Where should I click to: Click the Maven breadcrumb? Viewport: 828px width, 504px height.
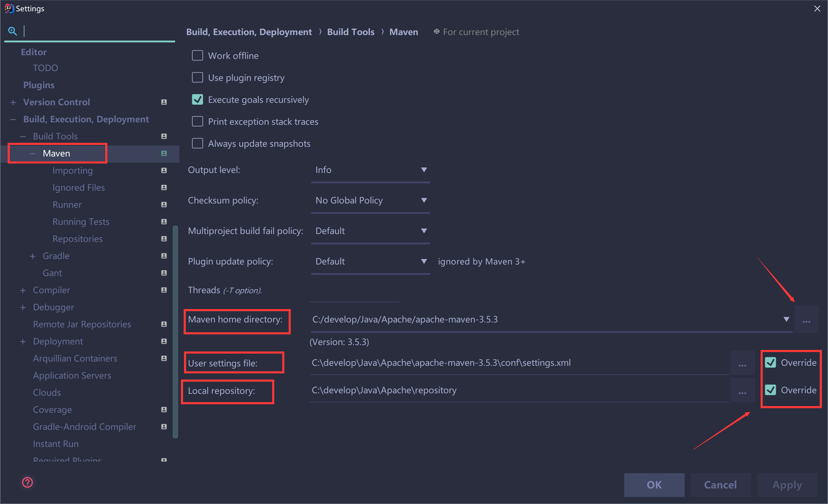(x=404, y=32)
